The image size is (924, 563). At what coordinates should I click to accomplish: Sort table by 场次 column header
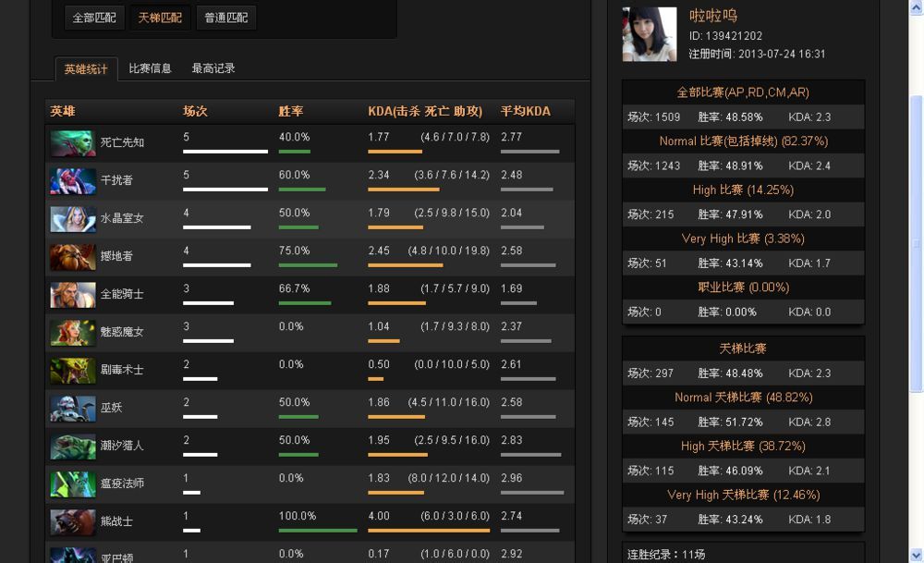[195, 111]
